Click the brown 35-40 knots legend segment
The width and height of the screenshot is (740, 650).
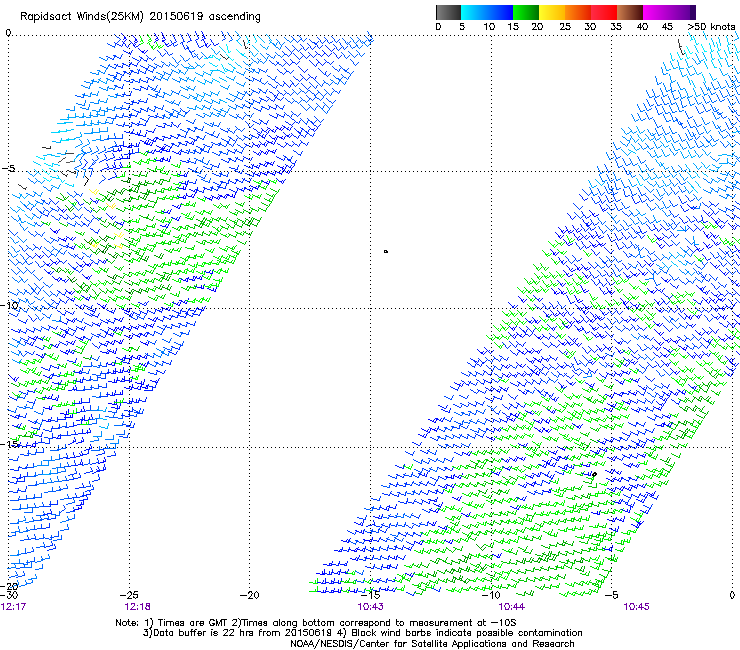coord(630,12)
